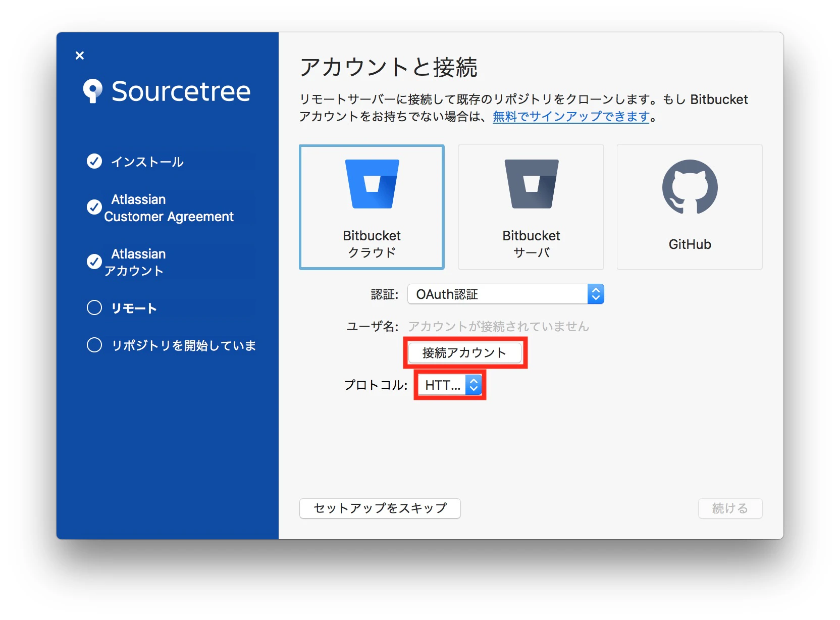Screen dimensions: 840x620
Task: Choose the GitHub octocat icon
Action: (690, 187)
